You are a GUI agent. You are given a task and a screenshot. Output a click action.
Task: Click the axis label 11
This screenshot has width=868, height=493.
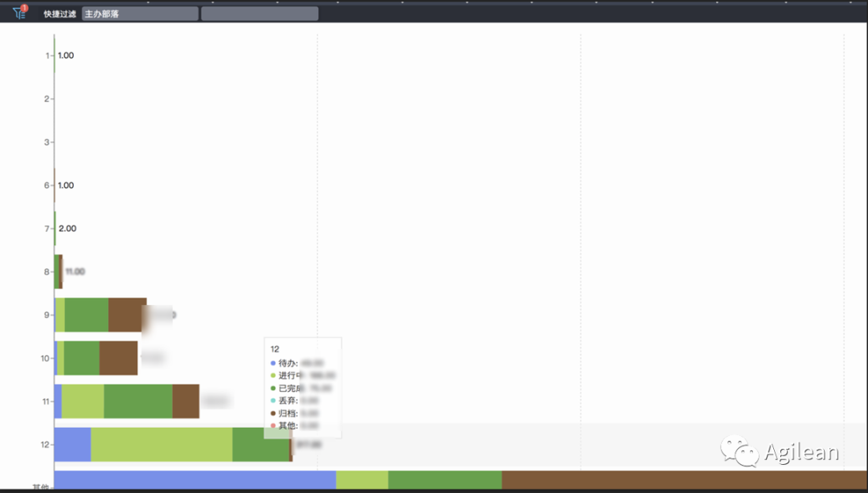[46, 401]
